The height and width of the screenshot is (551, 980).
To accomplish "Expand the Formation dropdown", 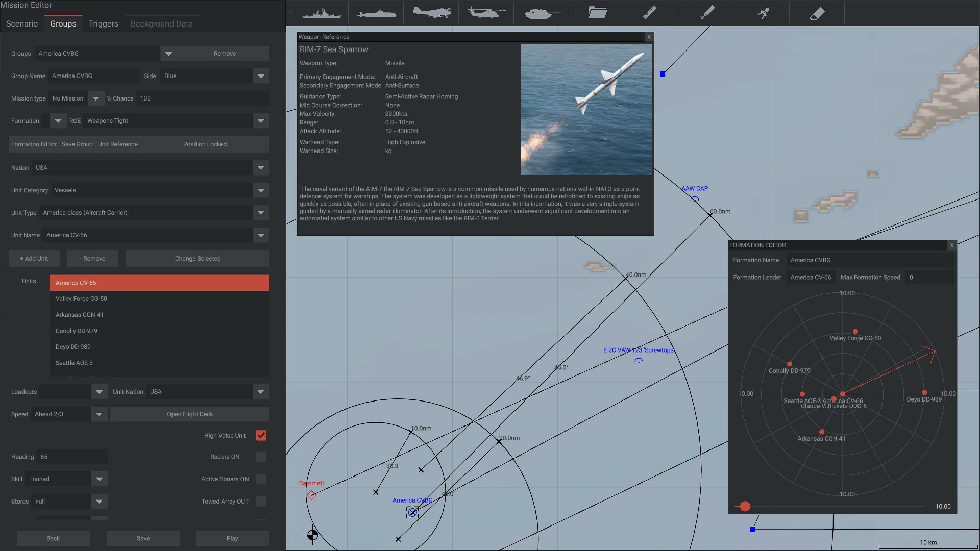I will point(57,121).
